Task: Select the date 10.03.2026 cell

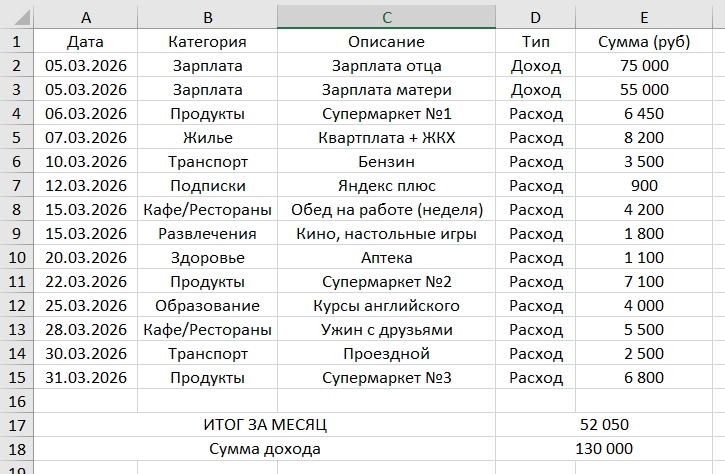Action: (86, 162)
